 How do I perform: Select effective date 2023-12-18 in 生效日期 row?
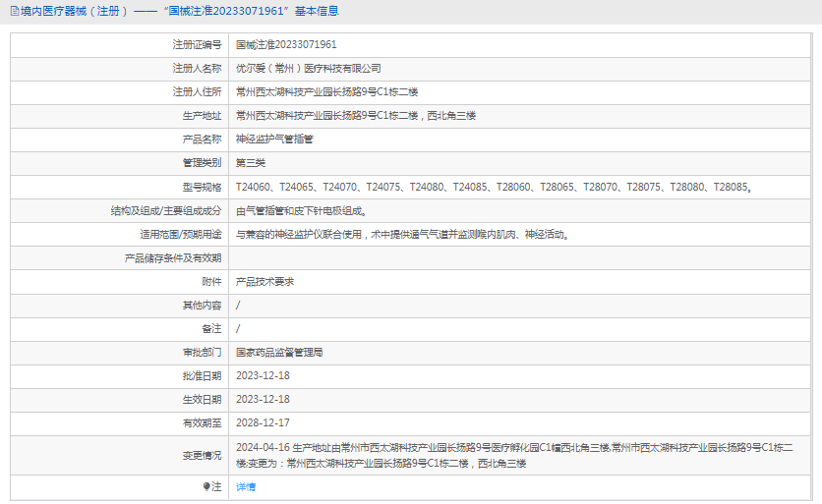coord(263,399)
